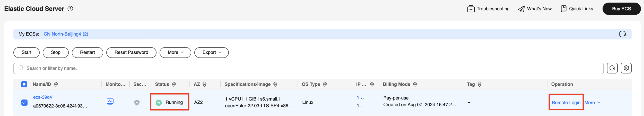Open the monitoring chart icon for ecs-39c4
The width and height of the screenshot is (644, 116).
[x=110, y=102]
